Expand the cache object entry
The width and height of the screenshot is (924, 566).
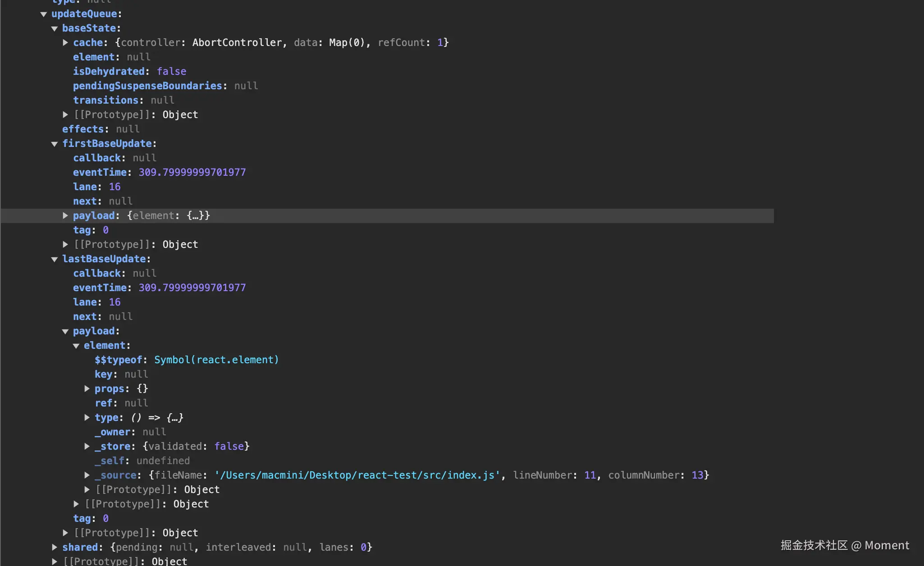65,42
